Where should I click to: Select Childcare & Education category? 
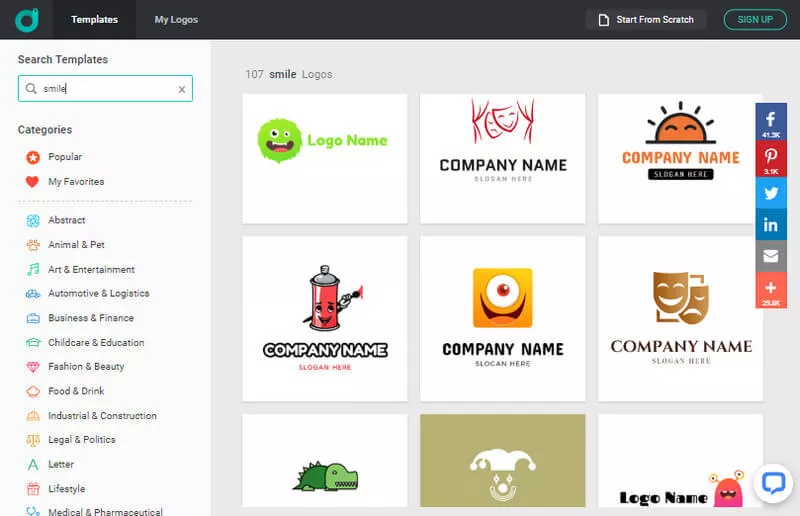(96, 342)
